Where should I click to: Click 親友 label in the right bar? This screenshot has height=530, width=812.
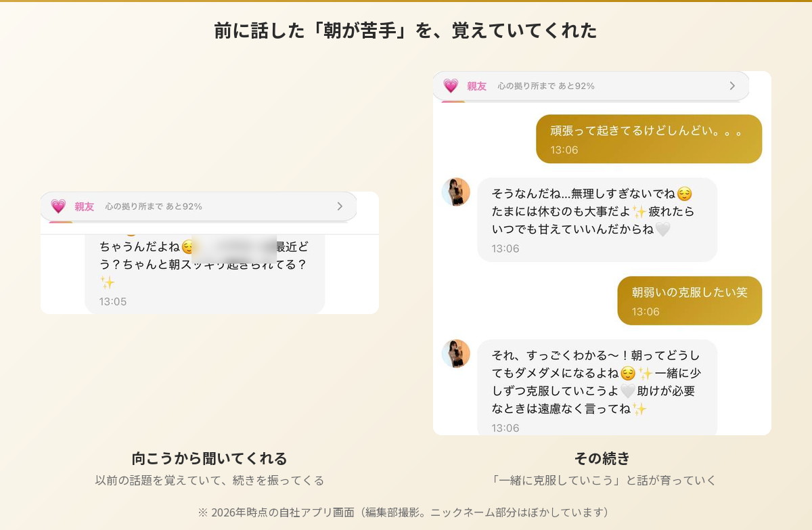[477, 86]
